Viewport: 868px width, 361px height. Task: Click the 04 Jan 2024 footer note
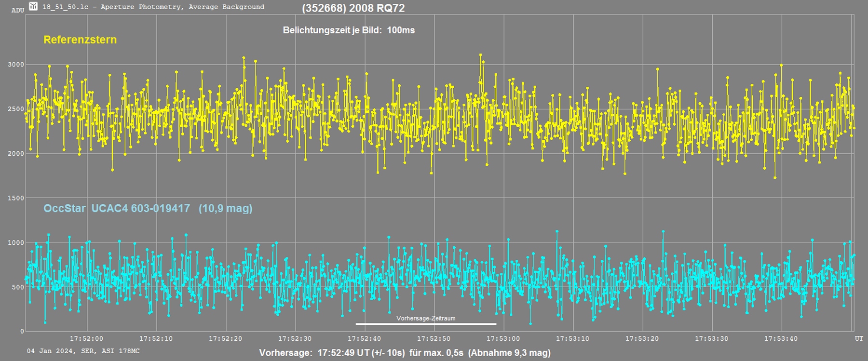(83, 351)
